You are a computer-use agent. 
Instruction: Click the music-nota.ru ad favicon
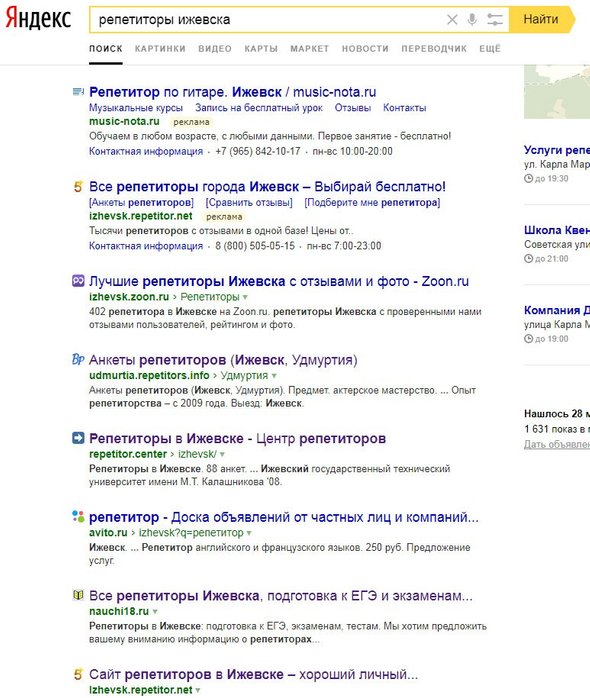[78, 92]
